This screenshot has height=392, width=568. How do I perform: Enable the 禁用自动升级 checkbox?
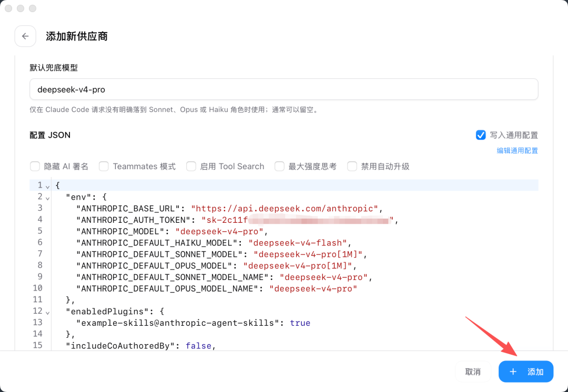pos(352,167)
